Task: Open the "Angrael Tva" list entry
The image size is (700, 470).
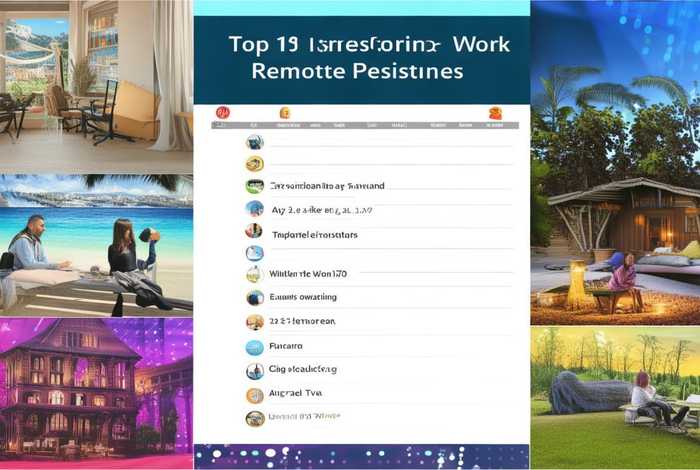Action: (x=297, y=395)
